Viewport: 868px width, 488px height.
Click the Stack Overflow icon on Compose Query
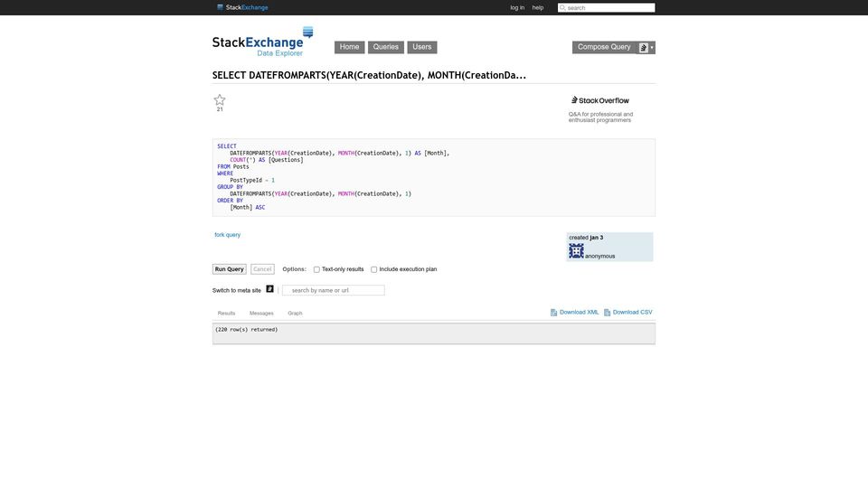[643, 48]
